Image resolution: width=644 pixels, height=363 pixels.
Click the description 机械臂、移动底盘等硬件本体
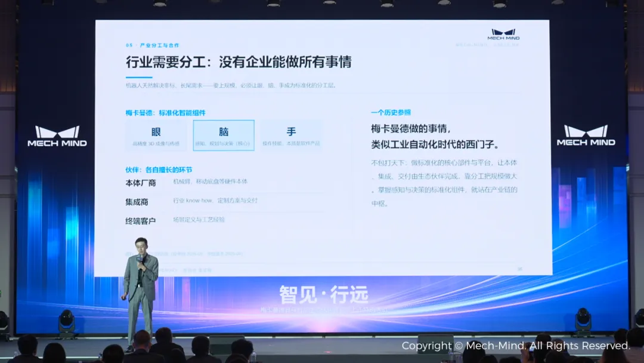[210, 181]
